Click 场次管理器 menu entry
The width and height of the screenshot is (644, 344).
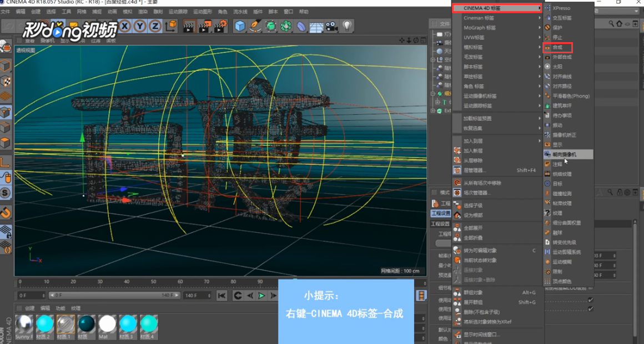pos(497,193)
